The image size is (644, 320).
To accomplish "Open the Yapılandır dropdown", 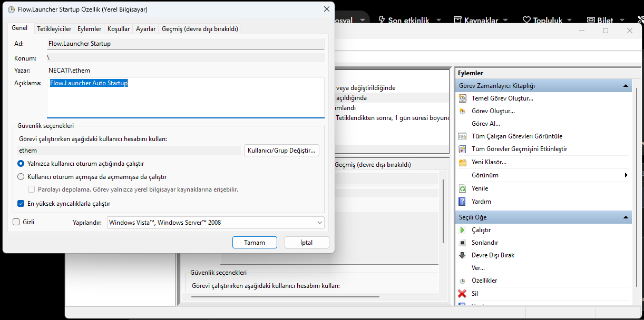I will [x=216, y=223].
